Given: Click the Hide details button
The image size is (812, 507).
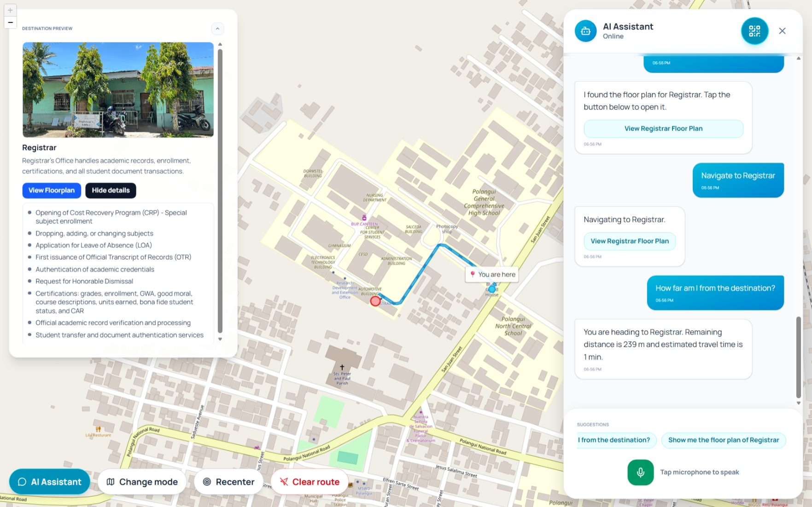Looking at the screenshot, I should (111, 190).
